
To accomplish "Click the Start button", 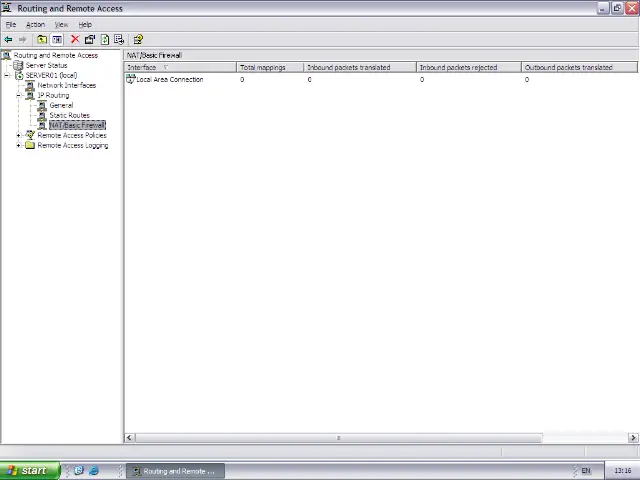I will pyautogui.click(x=30, y=471).
